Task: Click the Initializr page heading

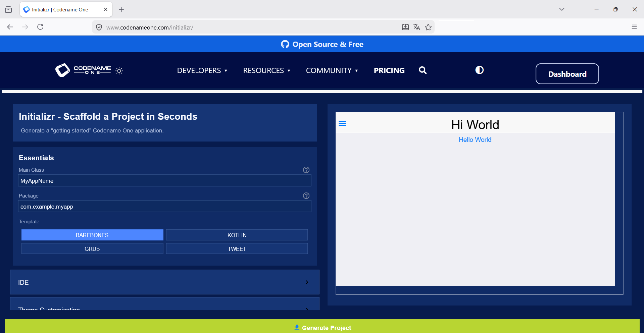Action: coord(108,116)
